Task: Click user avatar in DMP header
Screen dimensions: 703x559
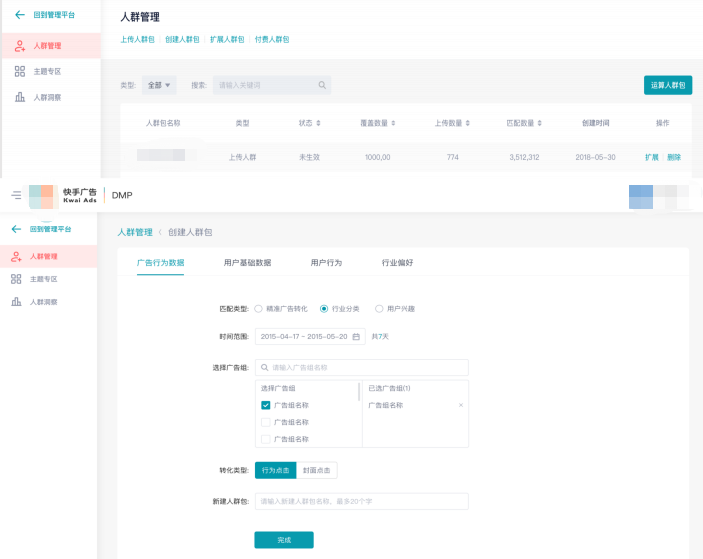Action: point(641,197)
